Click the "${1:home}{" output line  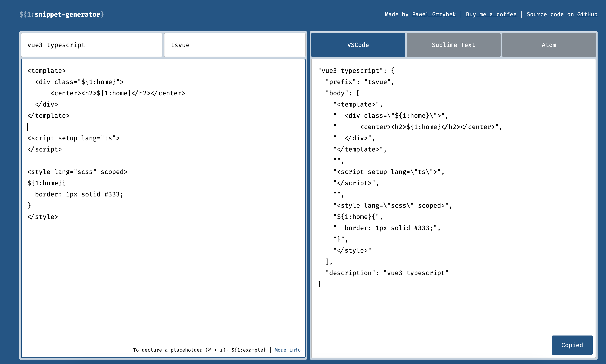pos(358,217)
